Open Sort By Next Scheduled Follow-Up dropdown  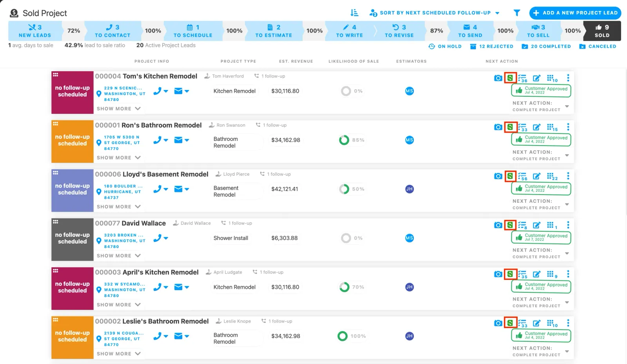(435, 13)
